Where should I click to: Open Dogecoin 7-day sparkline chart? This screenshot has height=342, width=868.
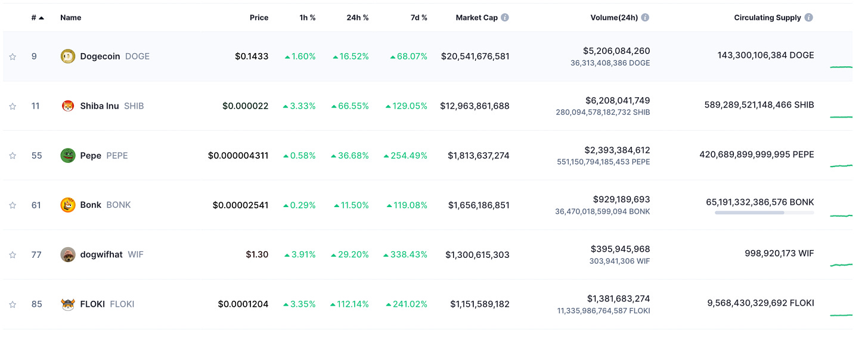click(x=841, y=67)
